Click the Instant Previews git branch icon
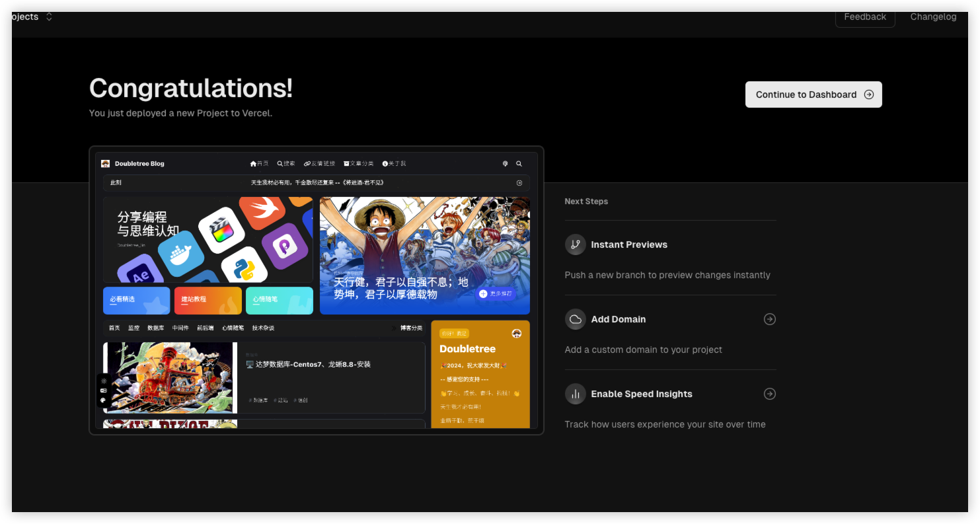This screenshot has width=980, height=524. (576, 244)
